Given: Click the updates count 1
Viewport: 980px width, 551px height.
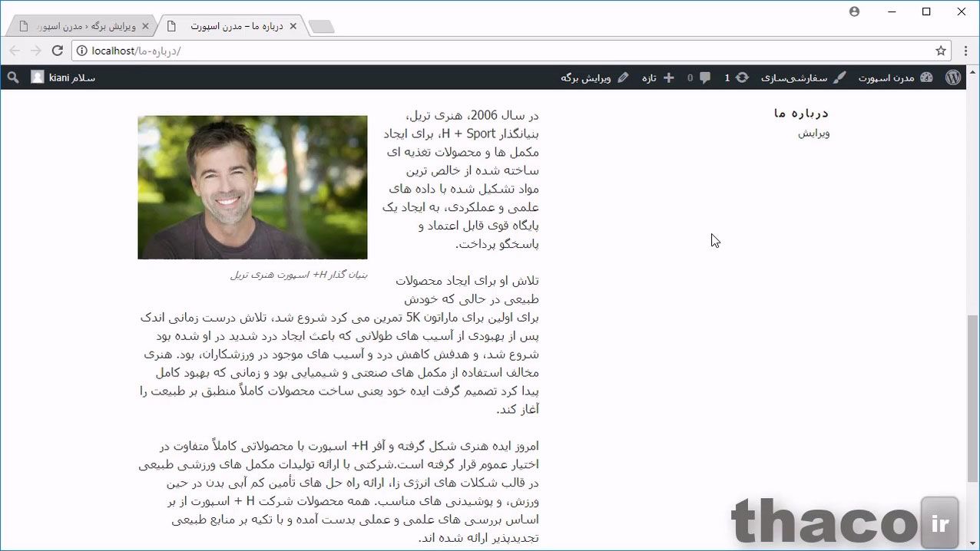Looking at the screenshot, I should point(727,78).
